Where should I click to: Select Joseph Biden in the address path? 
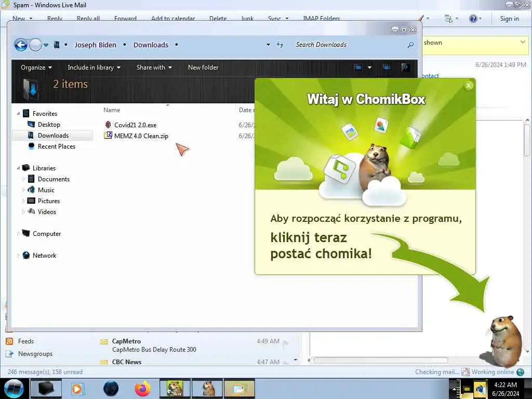click(96, 45)
